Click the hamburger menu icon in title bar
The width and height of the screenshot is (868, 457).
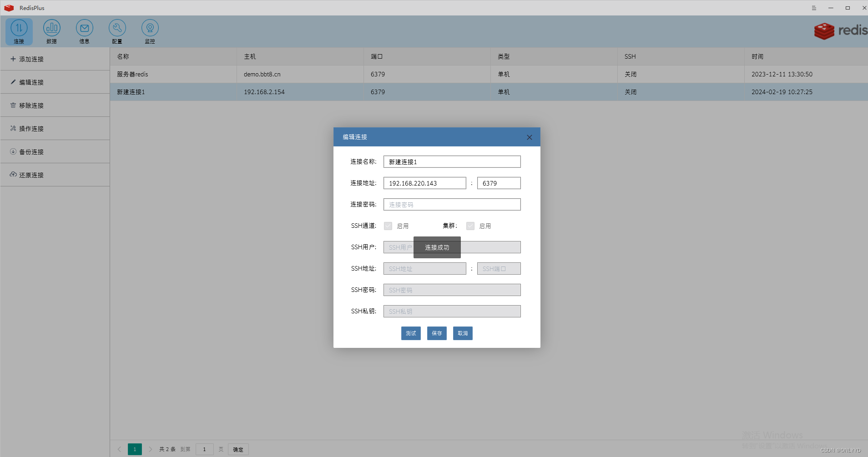pyautogui.click(x=814, y=8)
